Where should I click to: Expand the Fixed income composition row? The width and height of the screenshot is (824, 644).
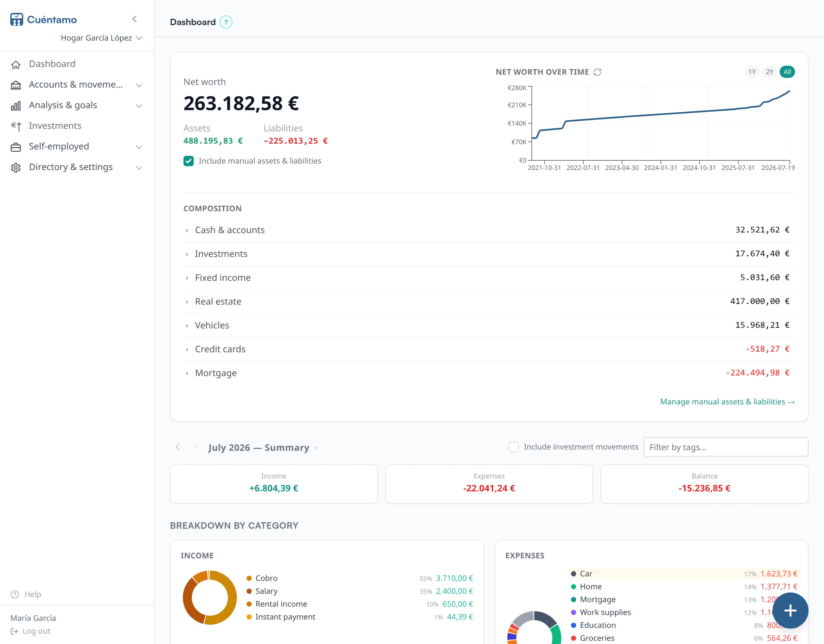(489, 278)
